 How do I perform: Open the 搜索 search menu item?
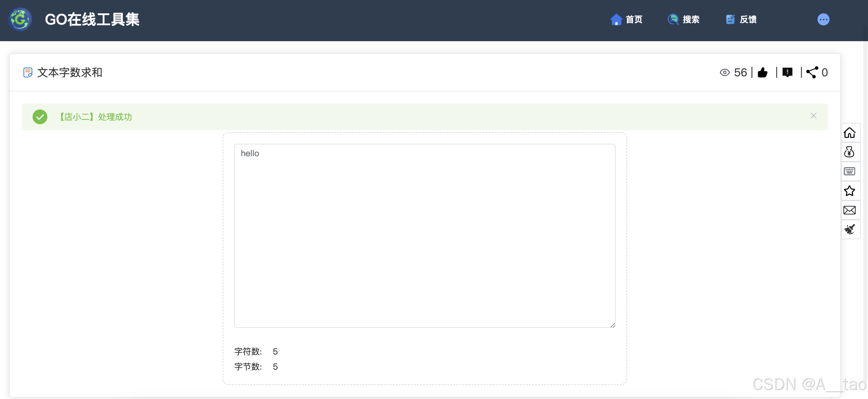pos(684,20)
